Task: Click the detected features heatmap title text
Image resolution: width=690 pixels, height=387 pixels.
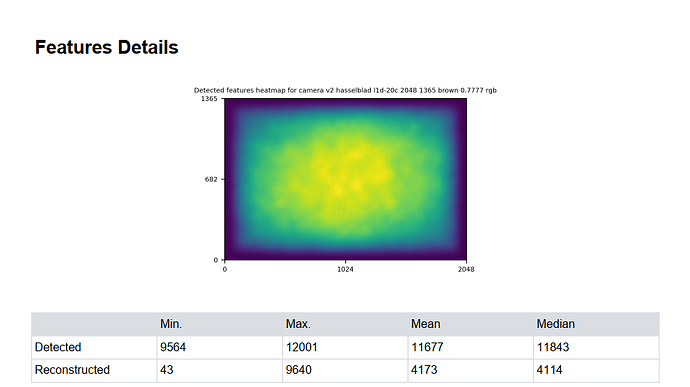Action: 345,90
